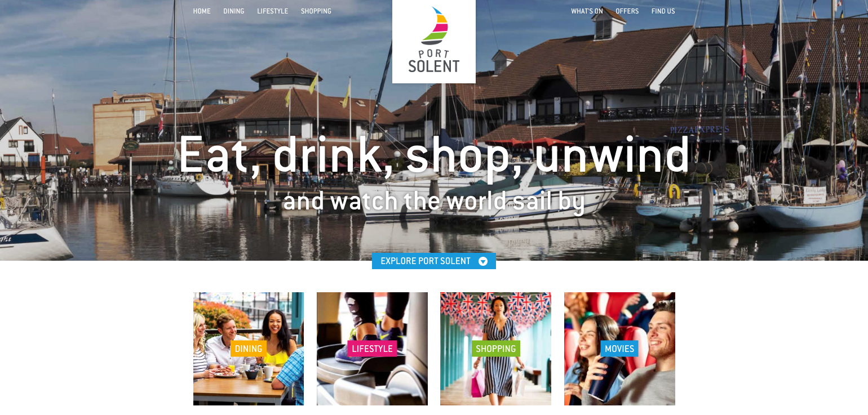Image resolution: width=868 pixels, height=415 pixels.
Task: Open LIFESTYLE from the top navigation
Action: 273,11
